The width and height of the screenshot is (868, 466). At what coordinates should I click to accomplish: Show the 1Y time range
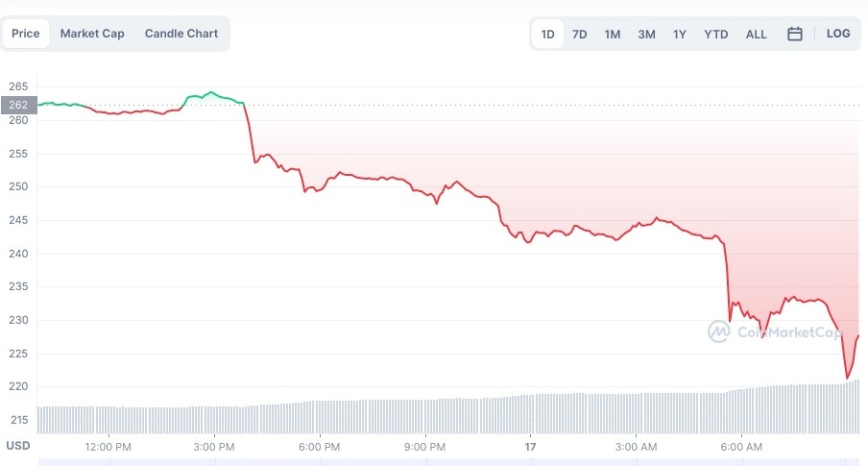680,34
